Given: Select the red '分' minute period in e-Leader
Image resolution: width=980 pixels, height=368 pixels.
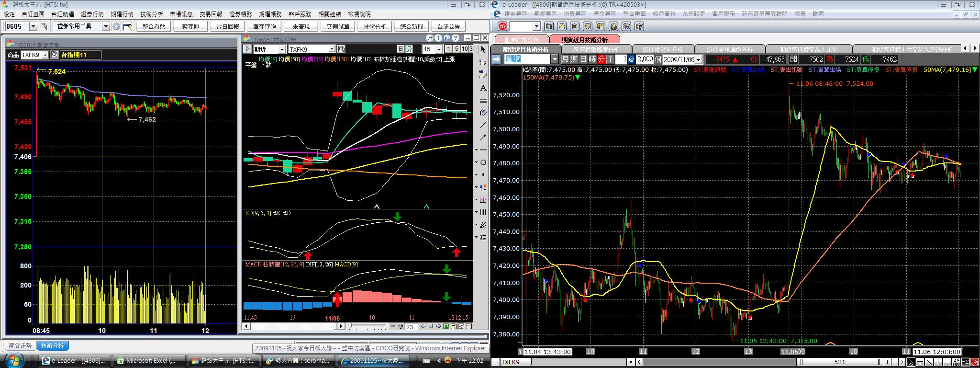Looking at the screenshot, I should (x=601, y=59).
